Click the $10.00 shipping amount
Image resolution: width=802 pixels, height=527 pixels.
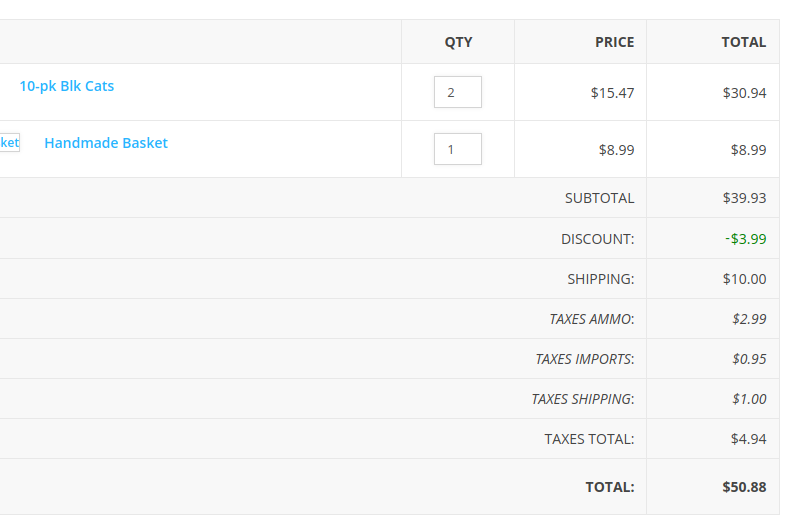point(744,279)
